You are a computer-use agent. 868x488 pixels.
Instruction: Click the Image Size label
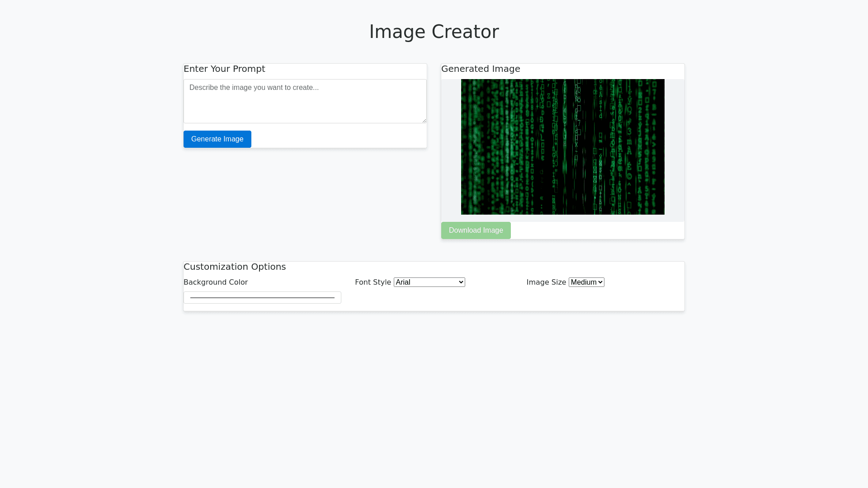(x=546, y=282)
